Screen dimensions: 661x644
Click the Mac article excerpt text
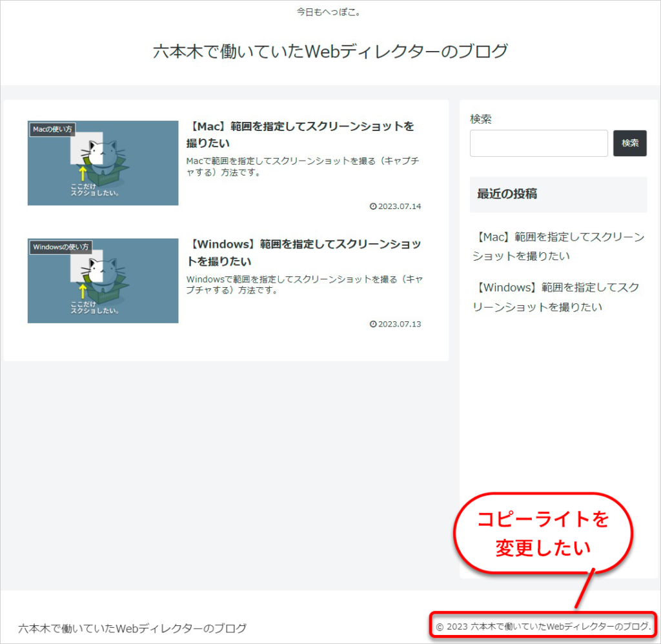(x=302, y=166)
